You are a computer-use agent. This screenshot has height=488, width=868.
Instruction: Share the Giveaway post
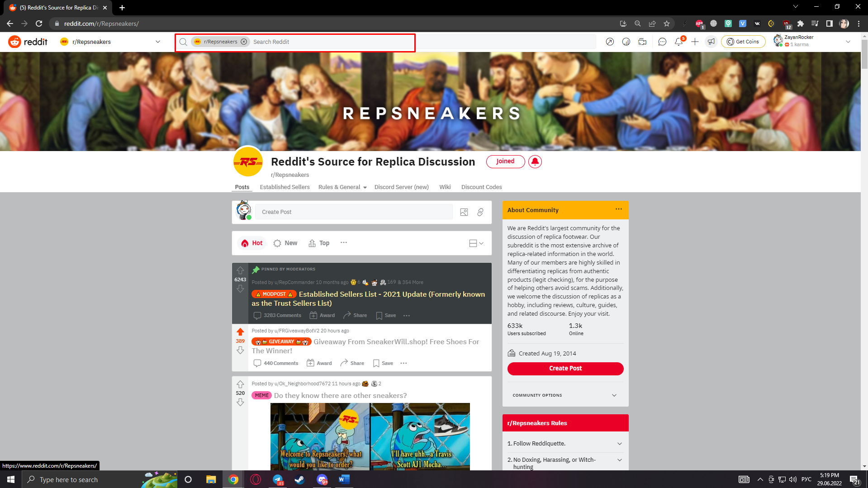(x=352, y=363)
